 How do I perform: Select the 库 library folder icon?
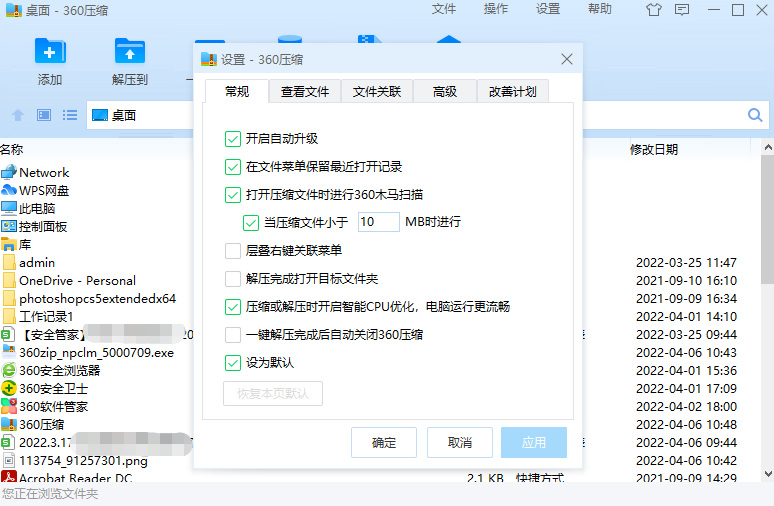coord(9,244)
